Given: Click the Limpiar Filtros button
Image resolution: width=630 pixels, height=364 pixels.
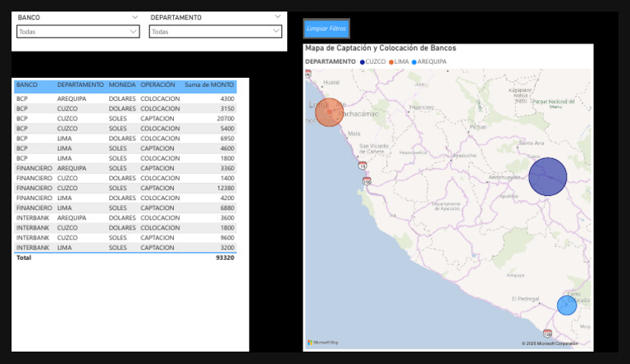Looking at the screenshot, I should coord(326,29).
